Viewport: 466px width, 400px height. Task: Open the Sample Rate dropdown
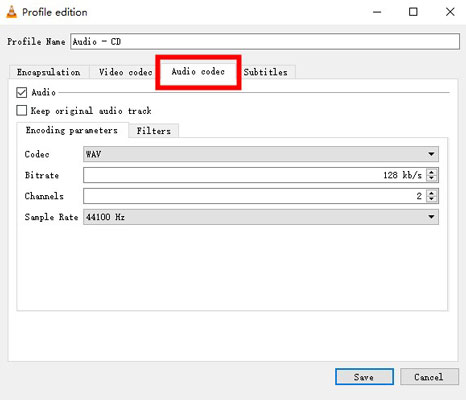click(x=261, y=217)
